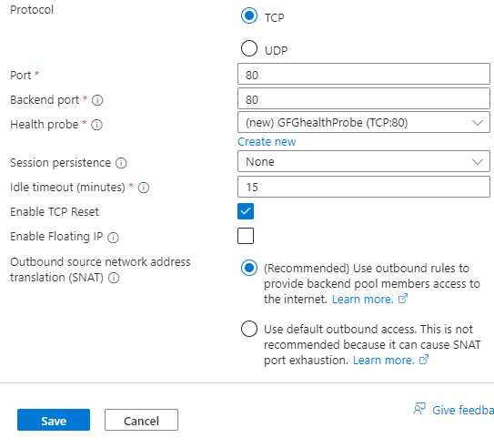Viewport: 494px width, 448px height.
Task: Select the TCP protocol radio button
Action: 249,15
